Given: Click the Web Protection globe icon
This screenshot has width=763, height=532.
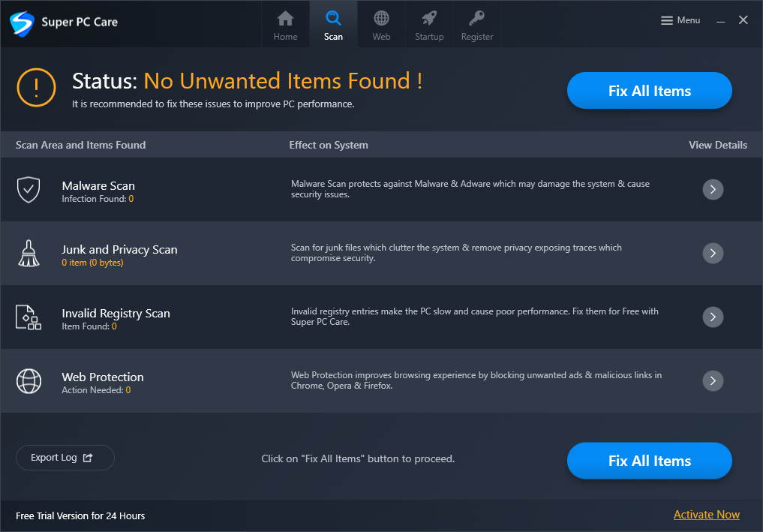Looking at the screenshot, I should [29, 381].
